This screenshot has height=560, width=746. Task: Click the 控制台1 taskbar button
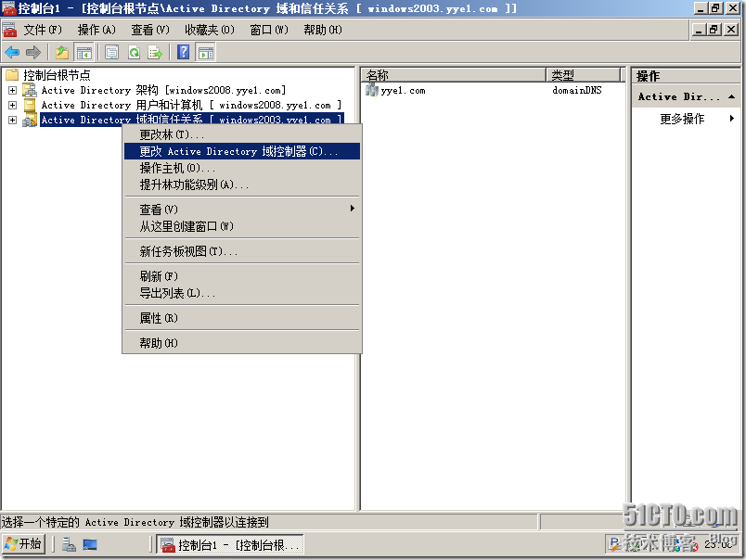coord(230,545)
